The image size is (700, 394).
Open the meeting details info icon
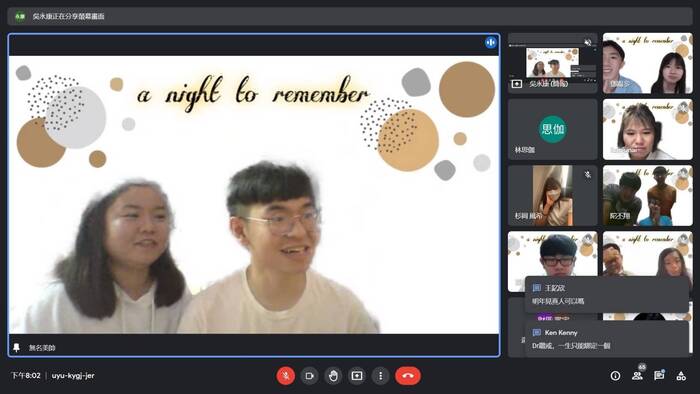tap(615, 376)
